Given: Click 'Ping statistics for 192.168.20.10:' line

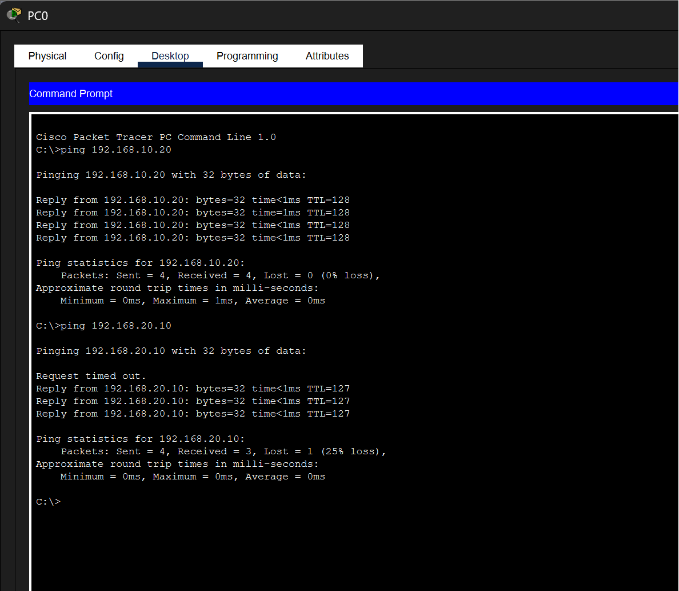Looking at the screenshot, I should click(140, 439).
